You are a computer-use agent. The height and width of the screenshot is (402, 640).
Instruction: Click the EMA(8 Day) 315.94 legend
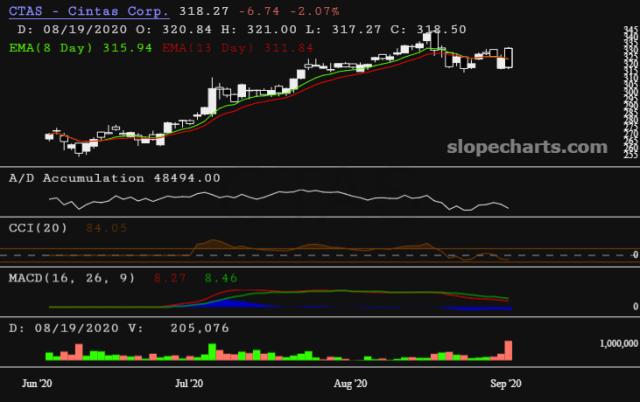coord(80,48)
